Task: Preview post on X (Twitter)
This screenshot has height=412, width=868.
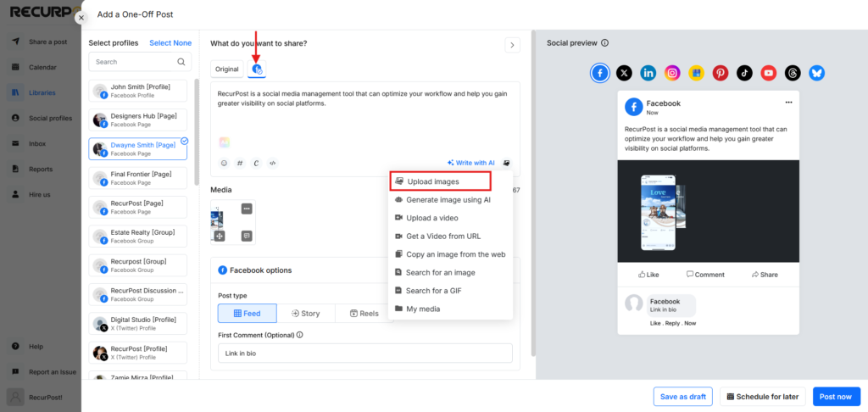Action: pyautogui.click(x=624, y=73)
